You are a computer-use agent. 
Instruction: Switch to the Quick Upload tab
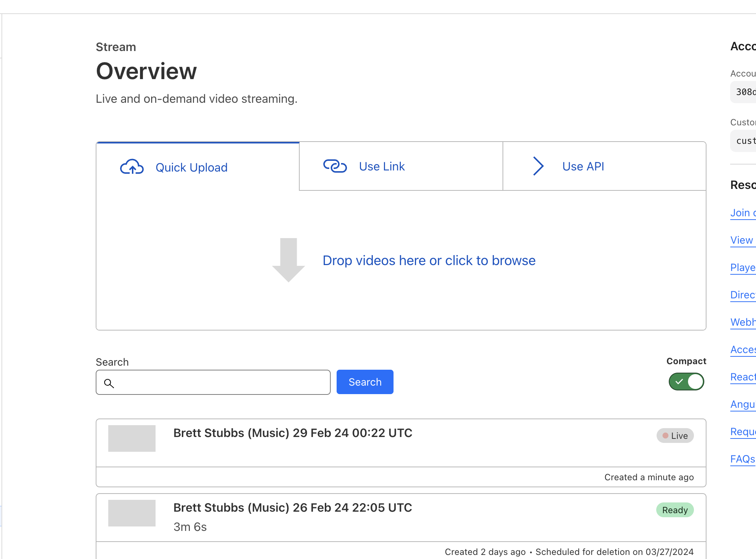click(191, 167)
